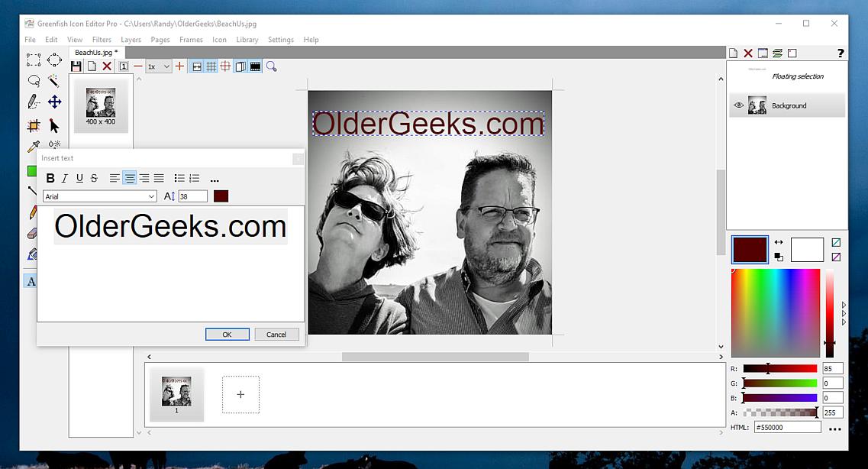
Task: Open the Library menu
Action: pyautogui.click(x=247, y=40)
